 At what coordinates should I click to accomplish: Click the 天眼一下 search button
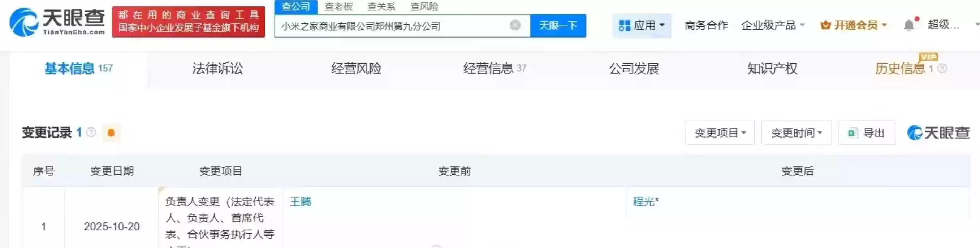[558, 26]
